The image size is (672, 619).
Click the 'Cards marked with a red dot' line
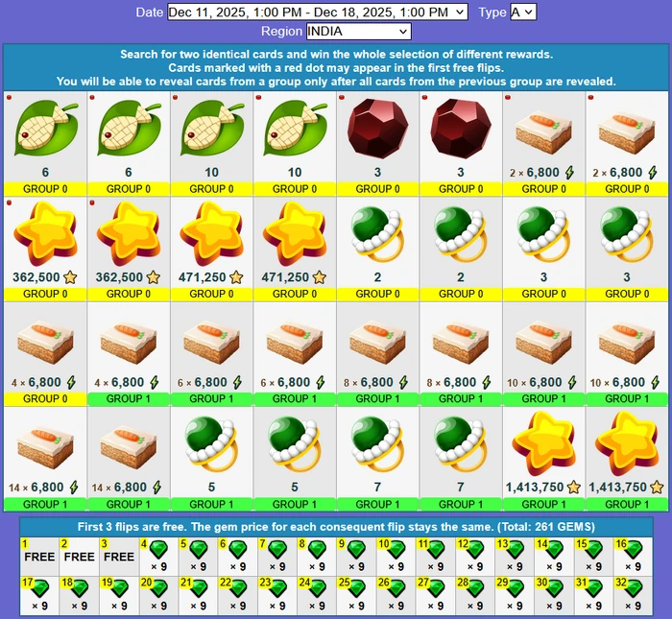336,68
